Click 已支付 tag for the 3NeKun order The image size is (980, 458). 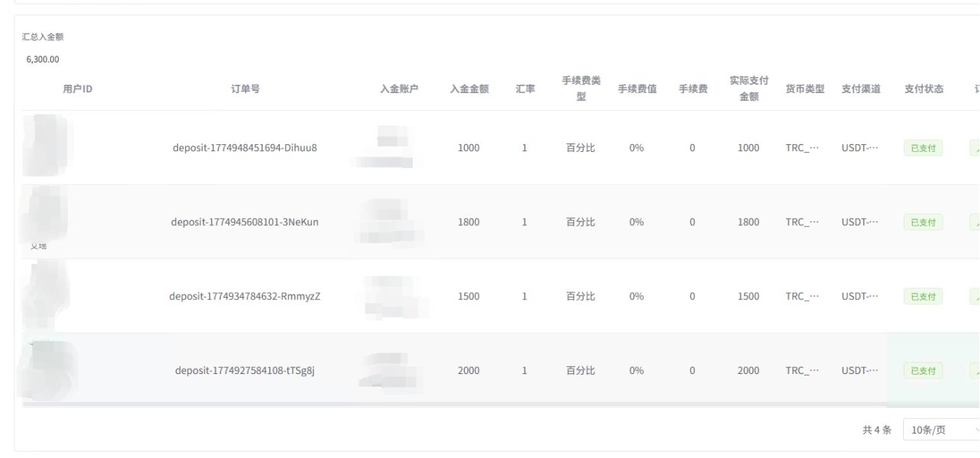[x=923, y=222]
